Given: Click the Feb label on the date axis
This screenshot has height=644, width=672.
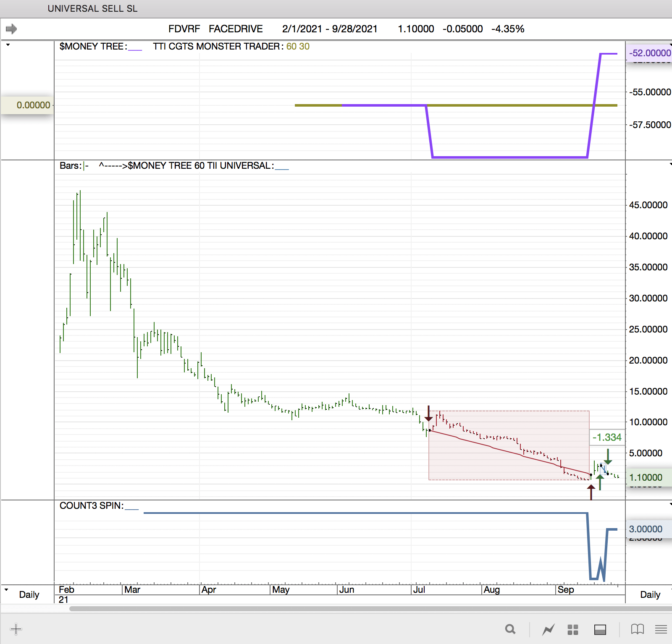Looking at the screenshot, I should tap(66, 589).
